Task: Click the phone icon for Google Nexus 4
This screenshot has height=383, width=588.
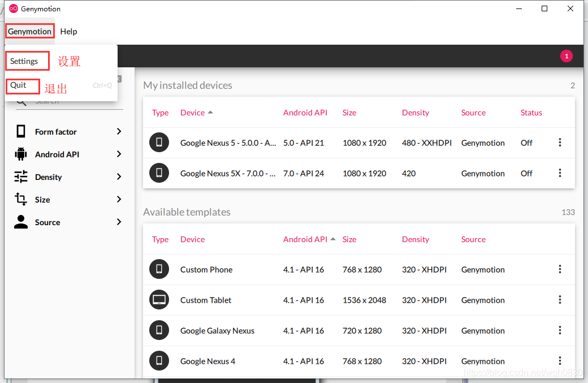Action: [159, 361]
